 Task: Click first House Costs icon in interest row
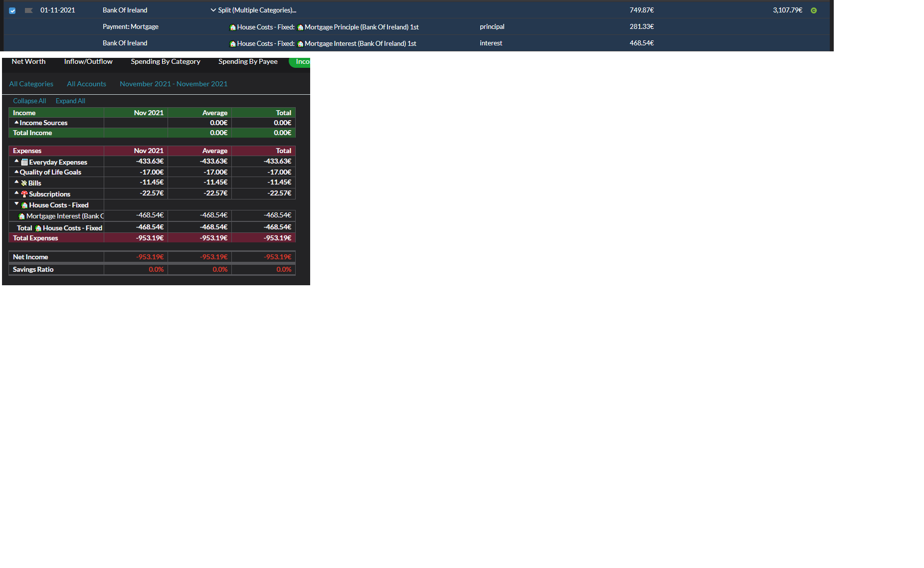pos(232,44)
